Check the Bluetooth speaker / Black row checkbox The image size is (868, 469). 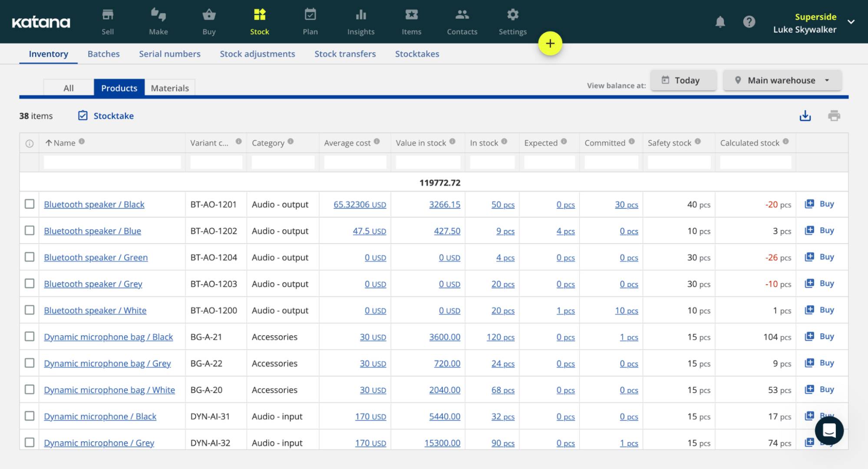pyautogui.click(x=30, y=204)
